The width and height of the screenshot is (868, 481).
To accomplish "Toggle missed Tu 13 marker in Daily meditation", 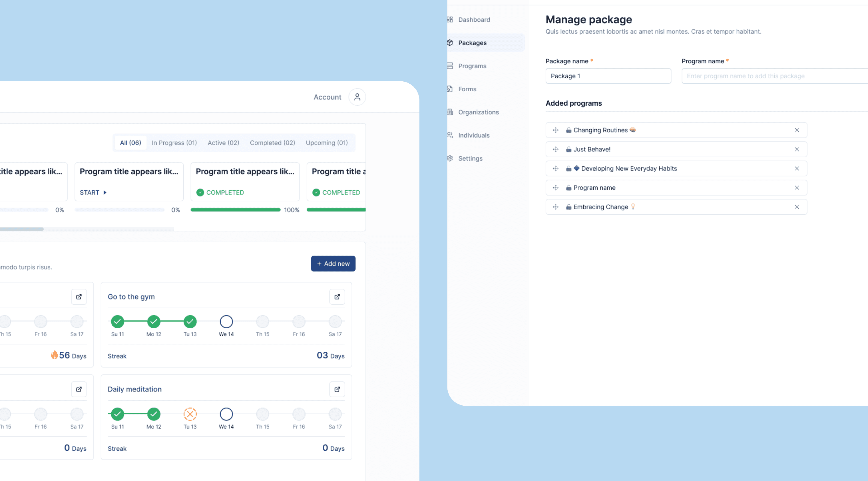I will (x=190, y=414).
